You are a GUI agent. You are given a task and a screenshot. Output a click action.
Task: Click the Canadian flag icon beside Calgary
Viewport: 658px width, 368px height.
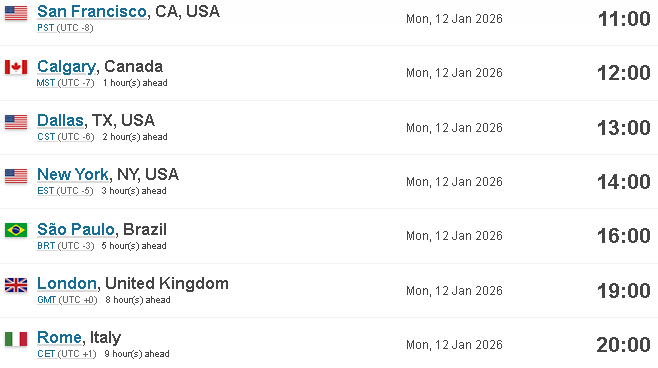tap(16, 67)
